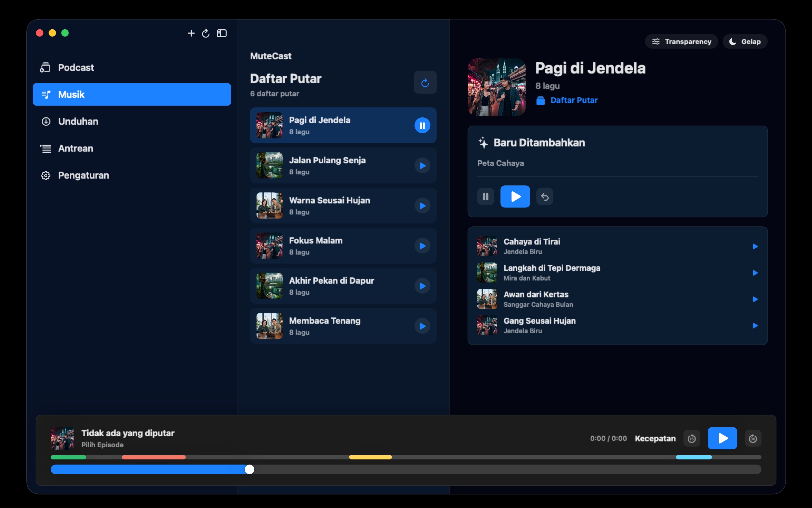This screenshot has height=508, width=812.
Task: Click the Baru Ditambahkan sparkle icon
Action: pyautogui.click(x=483, y=143)
